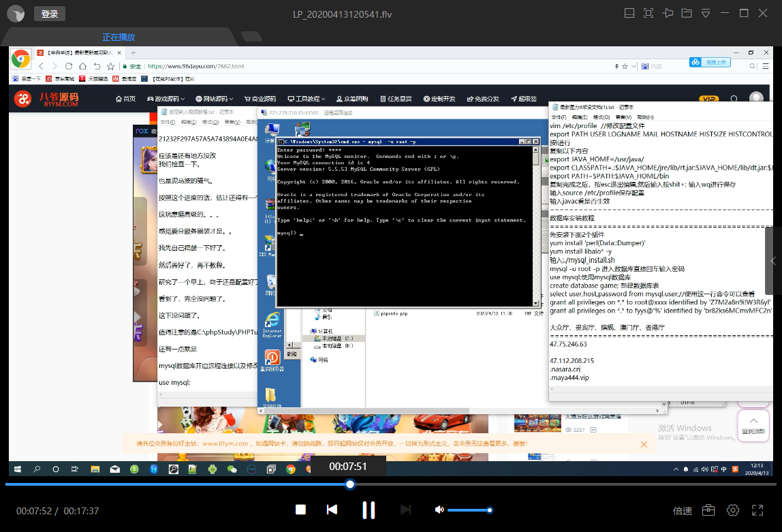Click the 回到顶部 back-to-top button
This screenshot has width=782, height=532.
753,425
